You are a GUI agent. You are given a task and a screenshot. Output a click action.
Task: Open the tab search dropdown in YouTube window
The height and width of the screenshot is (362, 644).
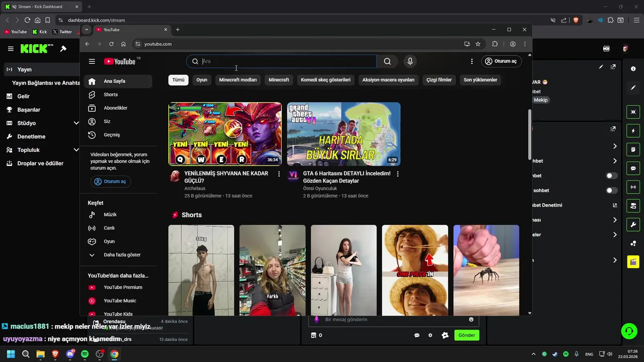pyautogui.click(x=87, y=30)
